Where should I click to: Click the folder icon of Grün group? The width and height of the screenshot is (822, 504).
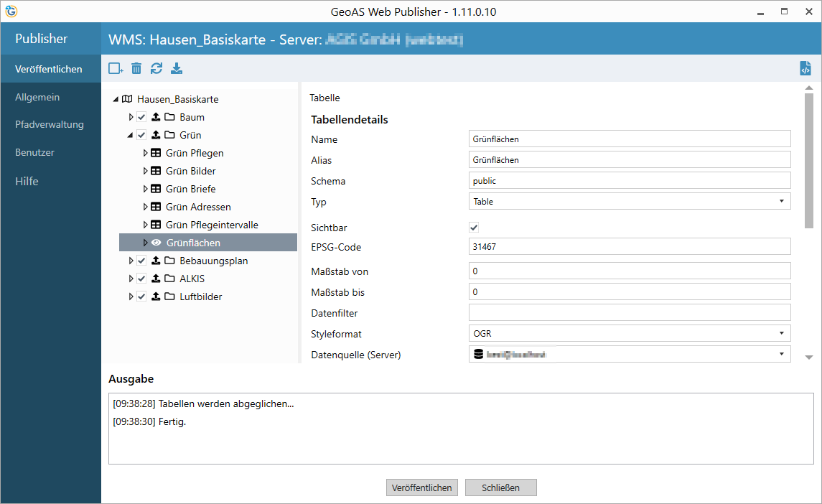(169, 135)
